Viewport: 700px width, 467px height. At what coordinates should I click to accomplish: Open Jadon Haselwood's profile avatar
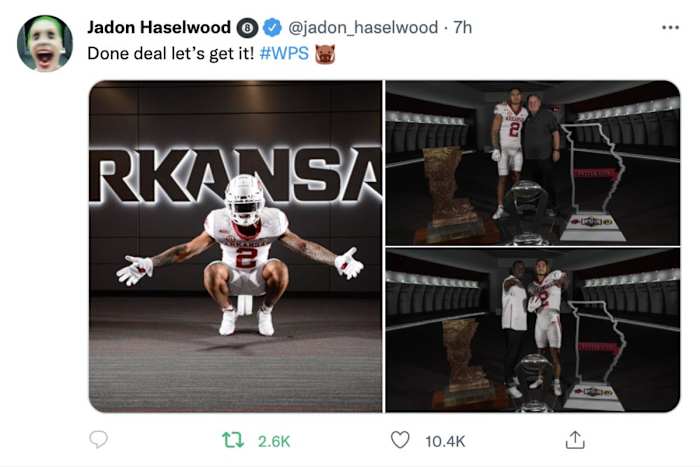(45, 43)
